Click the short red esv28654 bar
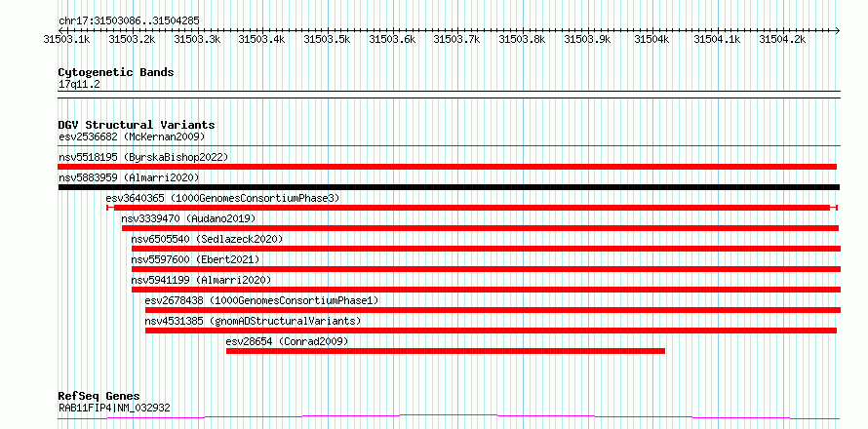Image resolution: width=868 pixels, height=429 pixels. (446, 351)
